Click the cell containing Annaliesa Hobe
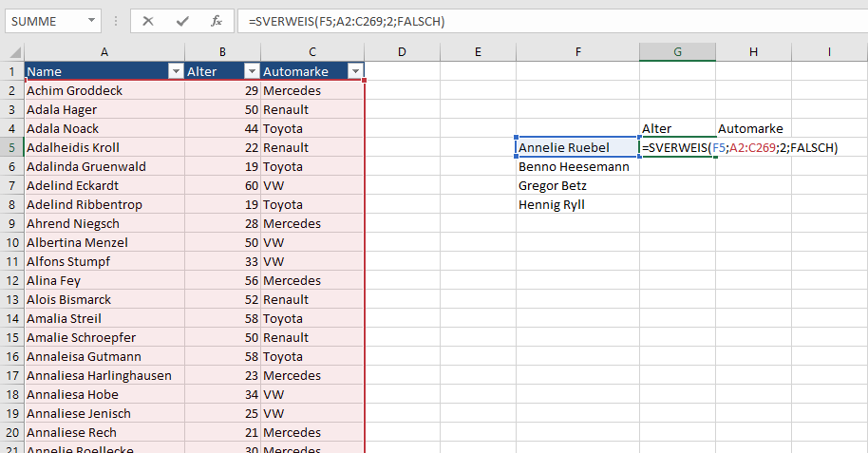The image size is (868, 453). [104, 394]
